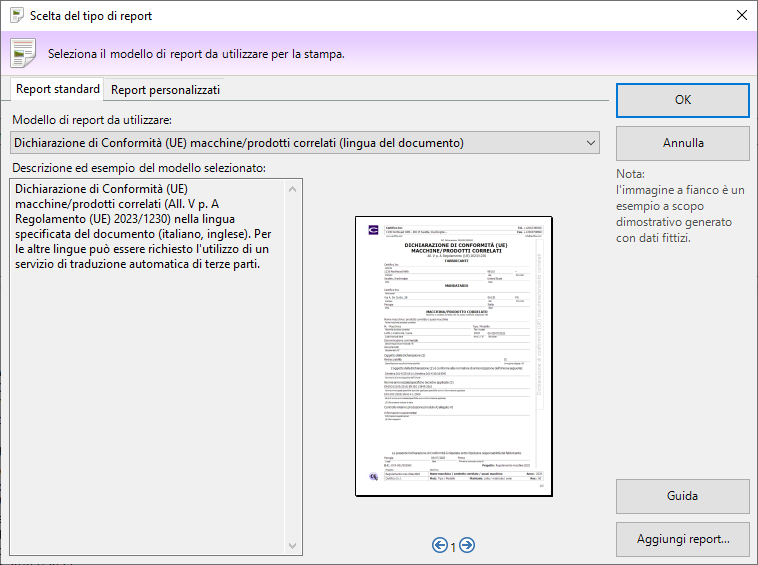
Task: Click the Modello di report da utilizzare label
Action: click(x=92, y=119)
